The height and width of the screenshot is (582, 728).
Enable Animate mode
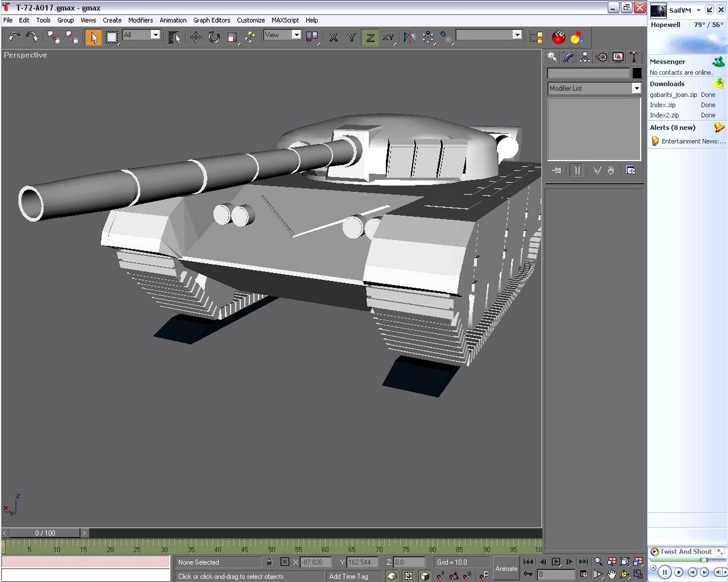tap(506, 569)
